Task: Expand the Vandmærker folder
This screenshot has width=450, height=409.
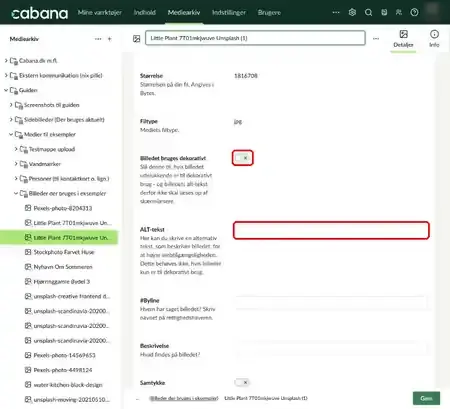Action: click(16, 164)
